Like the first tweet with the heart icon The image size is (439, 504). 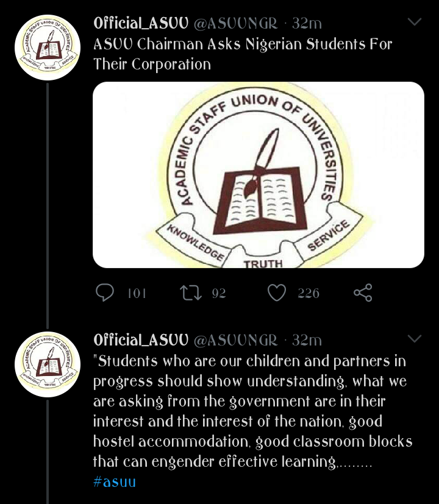(x=277, y=293)
